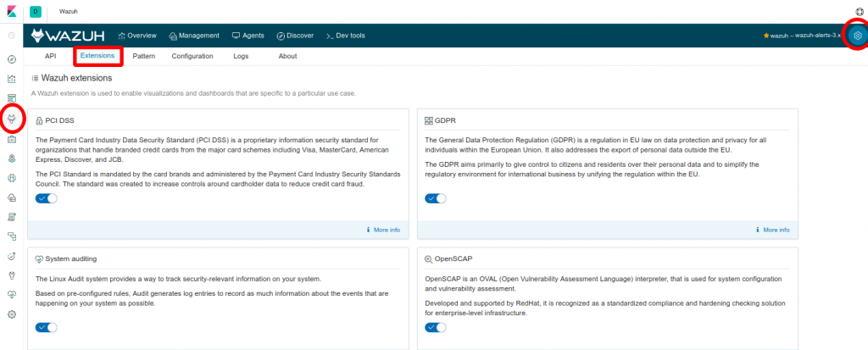The width and height of the screenshot is (868, 350).
Task: Open Kibana Logs icon in sidebar
Action: (12, 217)
